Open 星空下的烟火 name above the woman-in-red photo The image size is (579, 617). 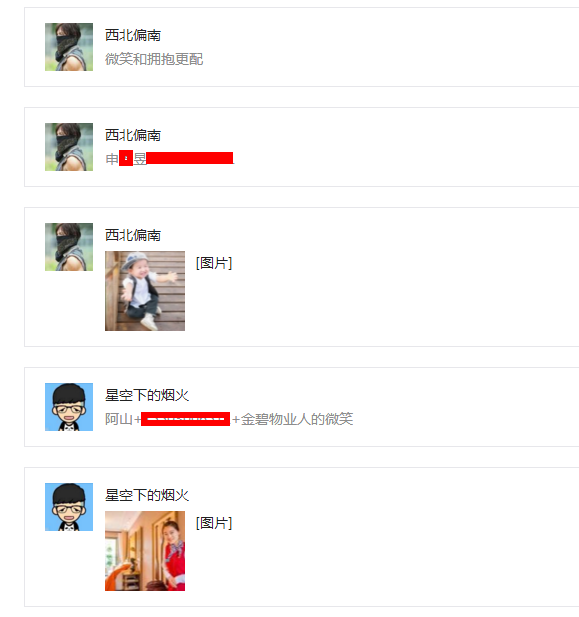click(147, 495)
